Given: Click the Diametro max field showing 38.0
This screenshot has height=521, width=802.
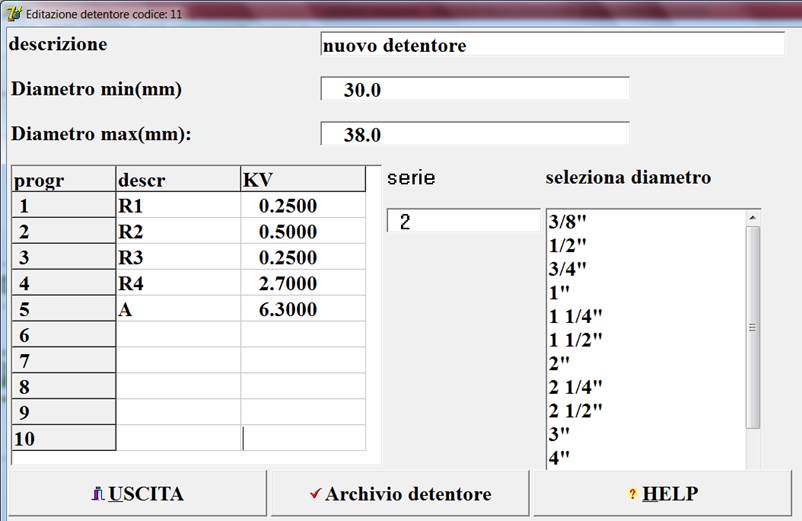Looking at the screenshot, I should coord(475,134).
